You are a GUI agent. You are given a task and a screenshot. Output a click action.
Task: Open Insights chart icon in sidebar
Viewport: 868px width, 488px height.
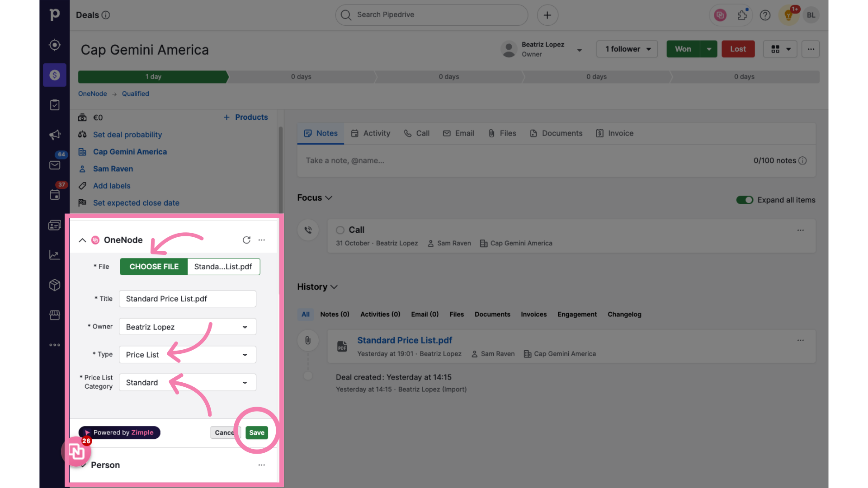coord(55,255)
